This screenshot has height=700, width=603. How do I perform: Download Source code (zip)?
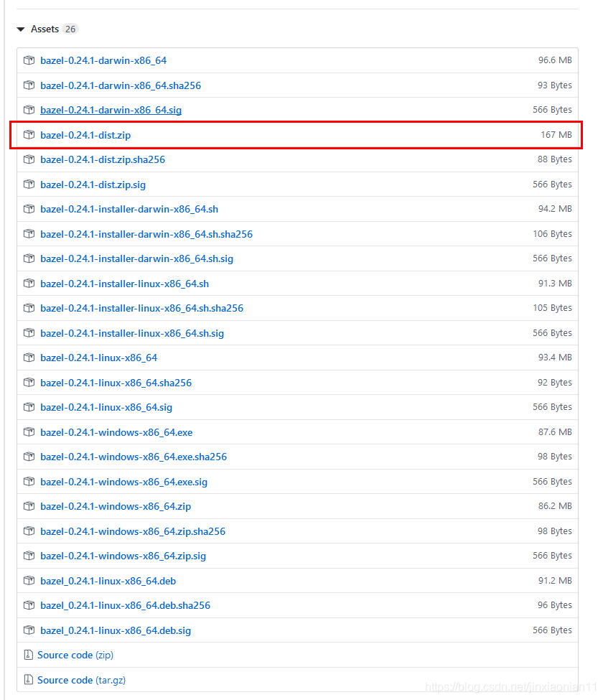75,655
